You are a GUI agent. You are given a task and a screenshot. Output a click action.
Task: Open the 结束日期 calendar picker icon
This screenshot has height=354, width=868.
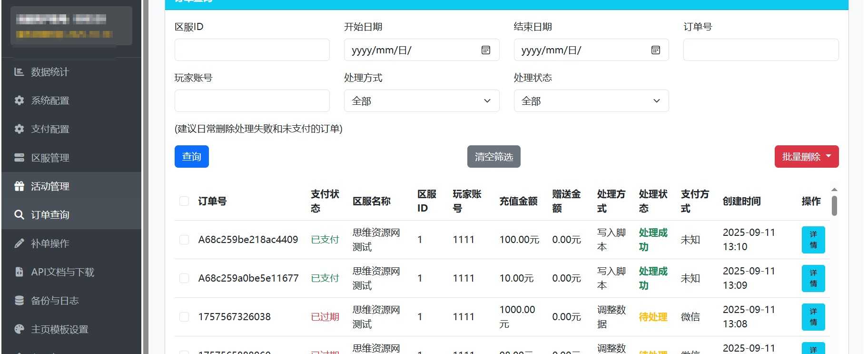pyautogui.click(x=655, y=50)
